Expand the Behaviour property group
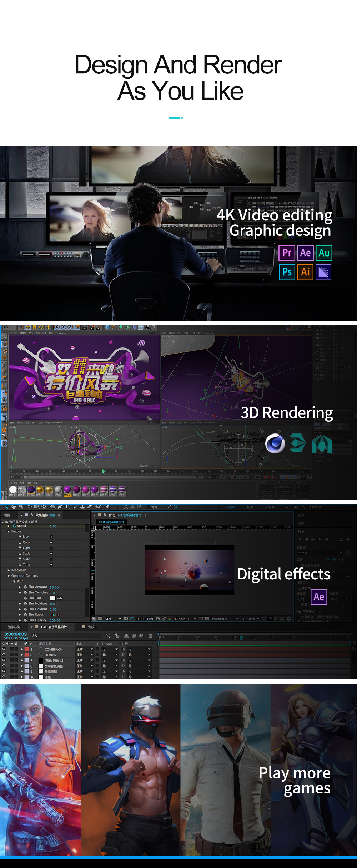 click(9, 570)
